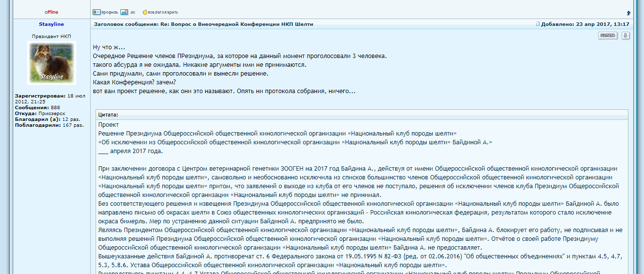Viewport: 644px width, 274px height.
Task: Click the small post page icon beside Добавлено
Action: coord(538,24)
